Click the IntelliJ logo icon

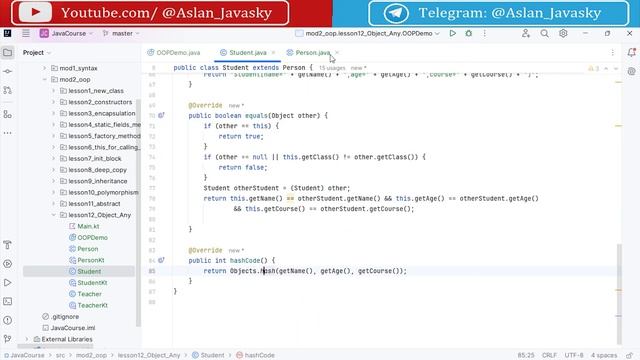(x=7, y=33)
